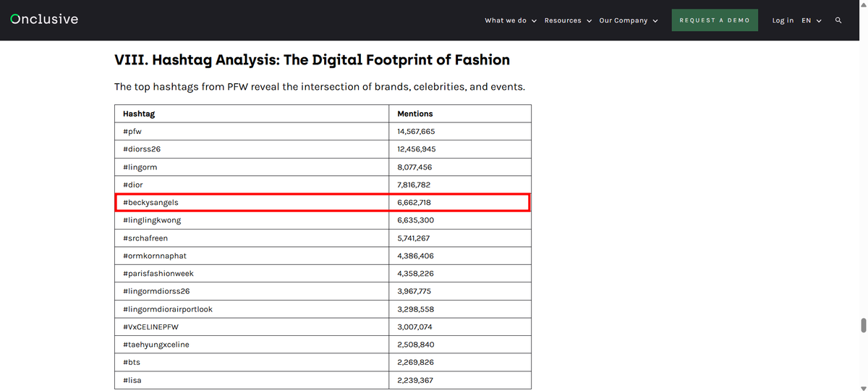Viewport: 868px width, 391px height.
Task: Click the 7,816,782 mentions value
Action: 414,185
